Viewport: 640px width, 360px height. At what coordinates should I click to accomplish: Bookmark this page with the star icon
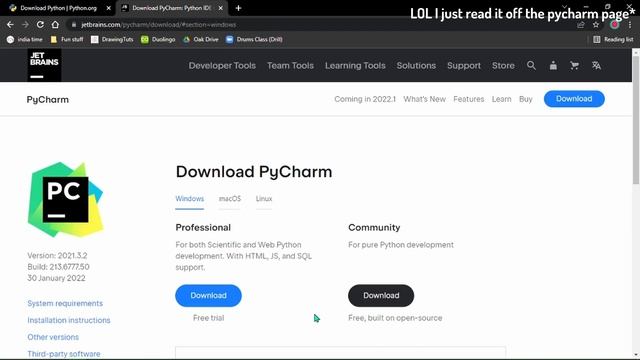[x=596, y=25]
